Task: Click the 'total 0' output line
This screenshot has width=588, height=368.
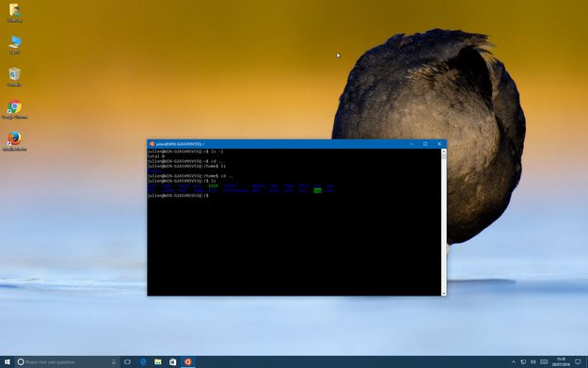Action: [x=155, y=156]
